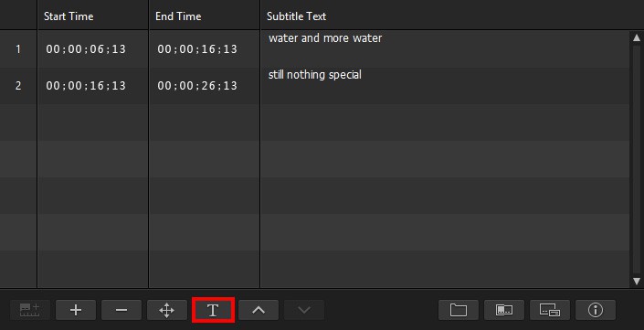The height and width of the screenshot is (330, 644).
Task: Import subtitles using the folder icon
Action: click(x=459, y=310)
